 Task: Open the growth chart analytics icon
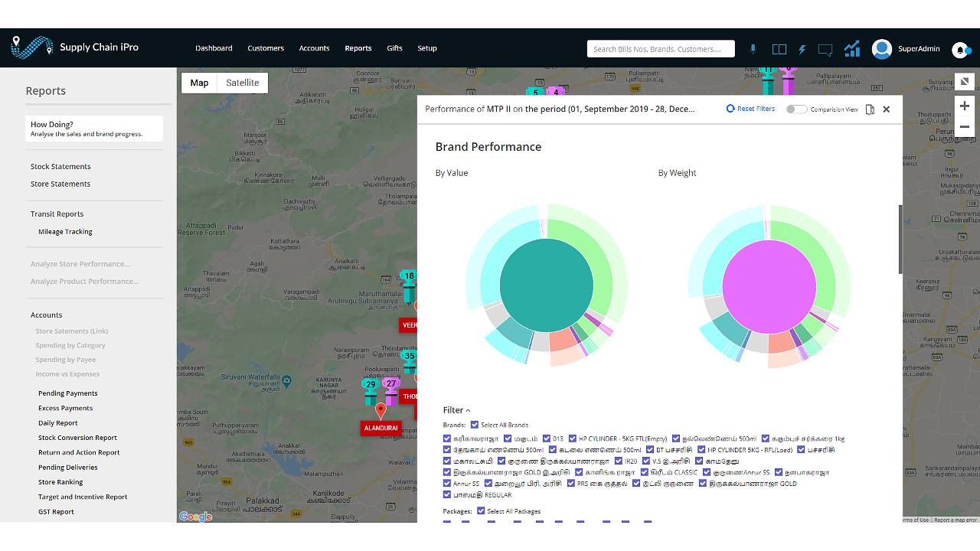coord(852,49)
